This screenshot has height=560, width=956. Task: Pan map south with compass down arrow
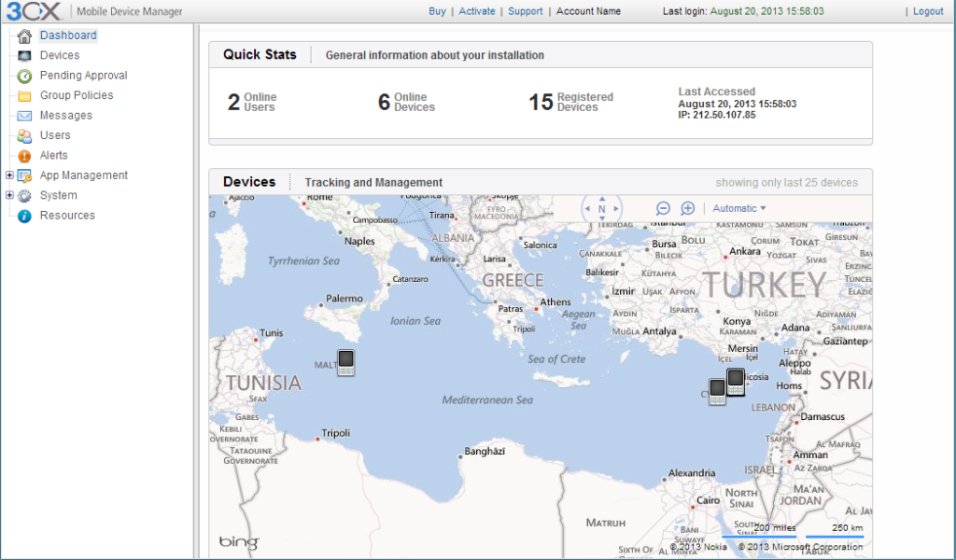[x=602, y=218]
